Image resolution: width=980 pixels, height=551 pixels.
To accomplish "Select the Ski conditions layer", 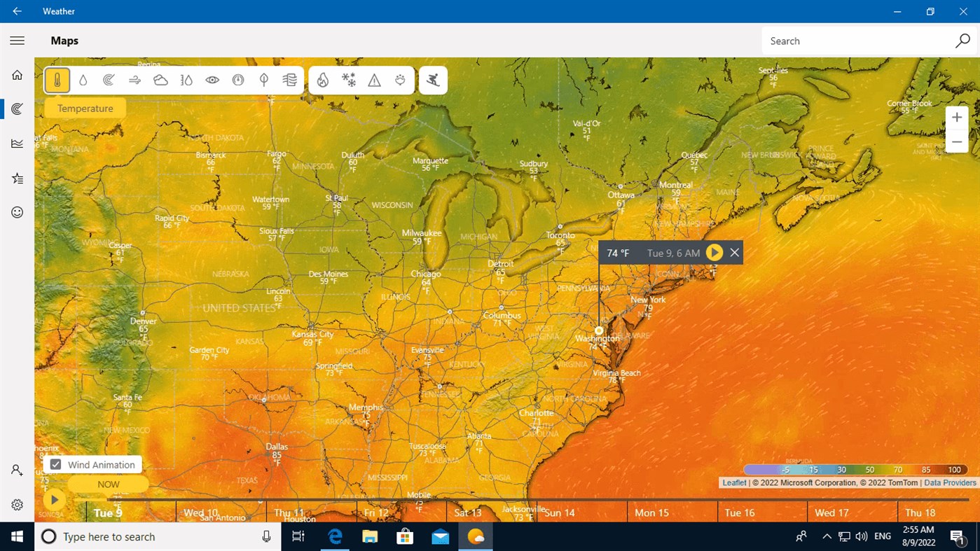I will pyautogui.click(x=433, y=80).
